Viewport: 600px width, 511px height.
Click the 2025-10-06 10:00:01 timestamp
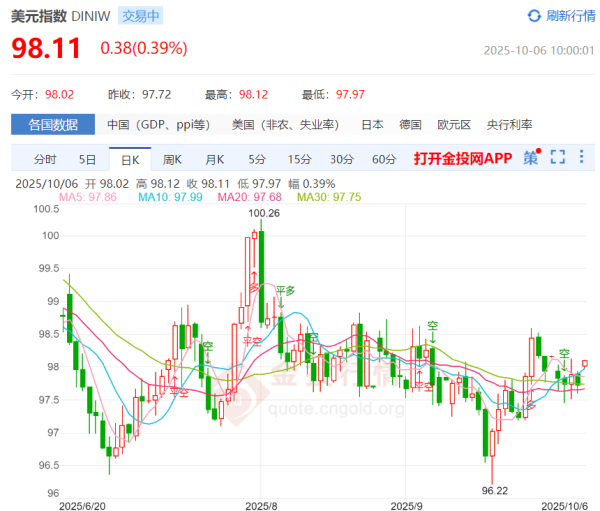tap(539, 51)
